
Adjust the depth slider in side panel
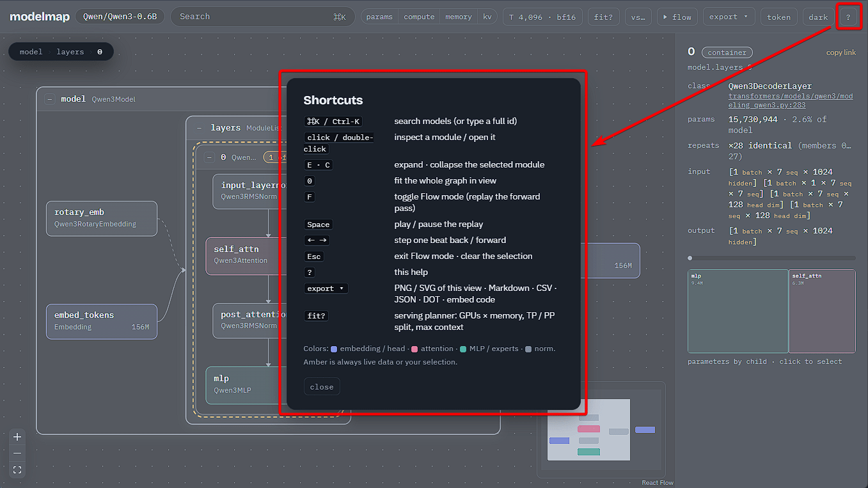[772, 258]
